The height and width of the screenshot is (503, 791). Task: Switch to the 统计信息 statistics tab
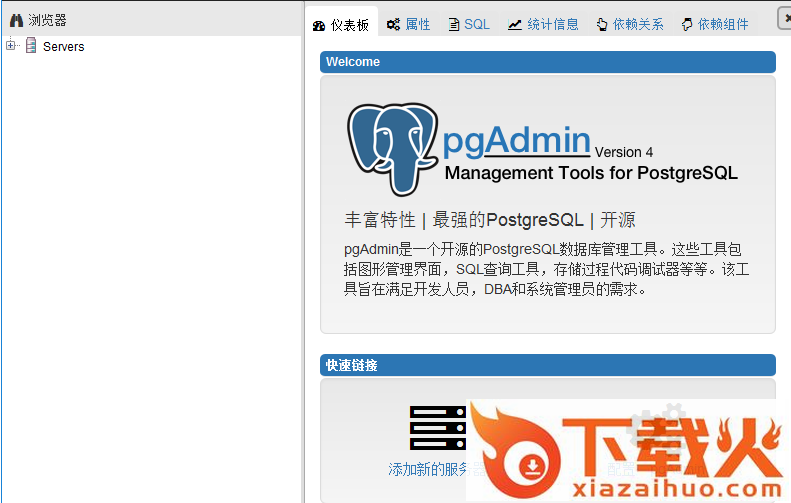click(x=543, y=24)
